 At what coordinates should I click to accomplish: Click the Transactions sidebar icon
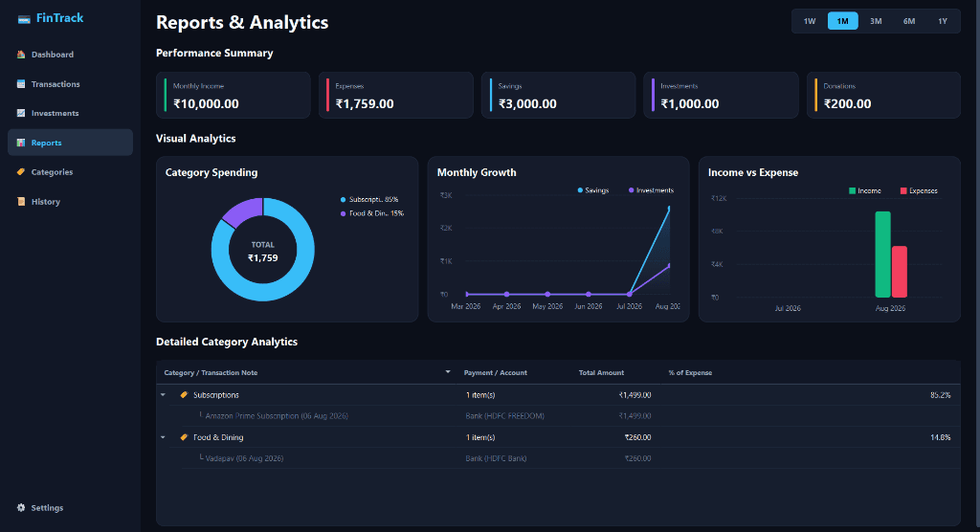21,84
